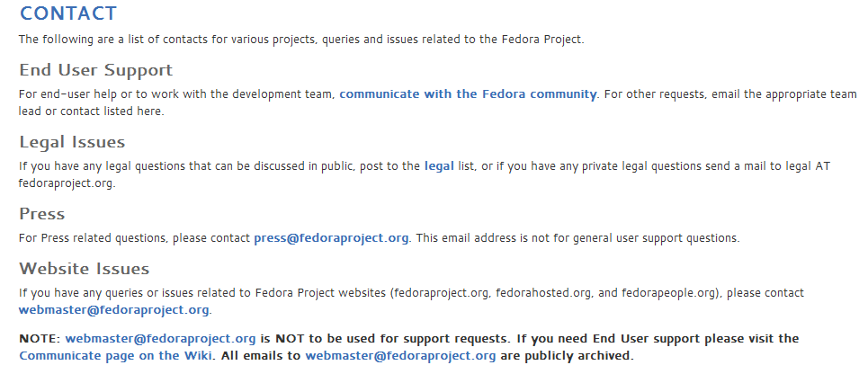Click the 'Press' section heading

[42, 214]
